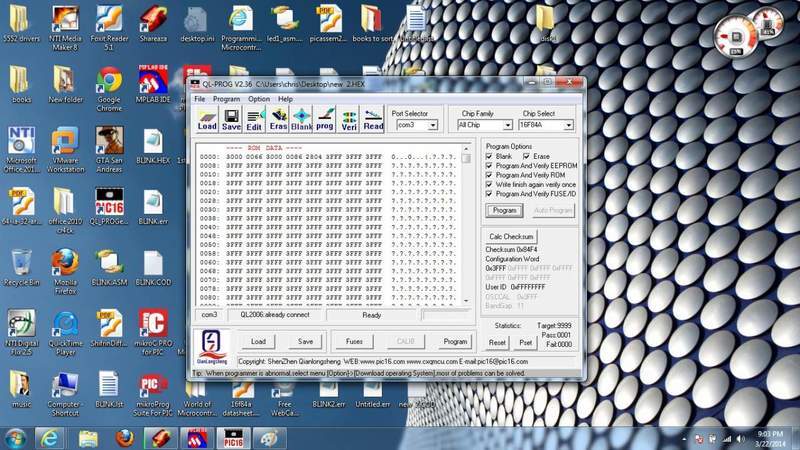Open the Edit buffer tool
This screenshot has height=450, width=800.
(255, 120)
